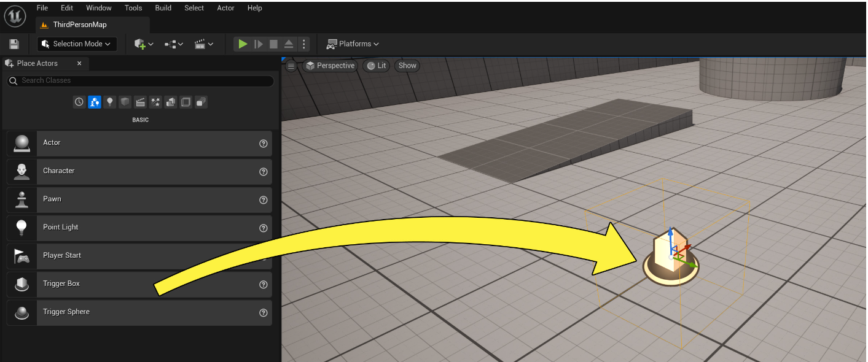This screenshot has width=868, height=362.
Task: Select the Visual Effects sparkles icon
Action: click(x=155, y=102)
